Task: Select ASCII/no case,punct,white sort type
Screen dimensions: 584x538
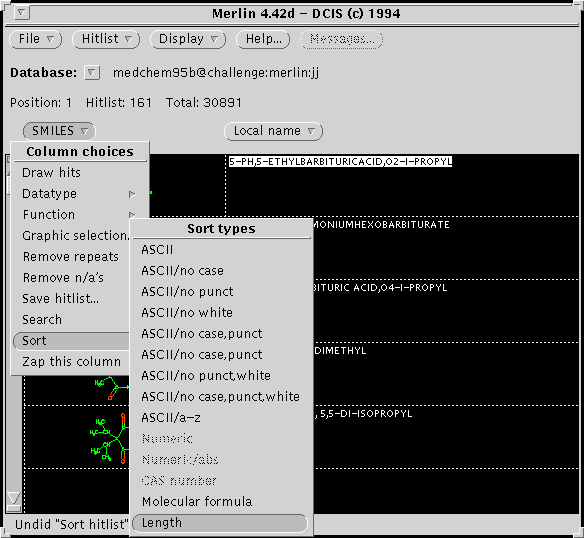Action: click(220, 397)
